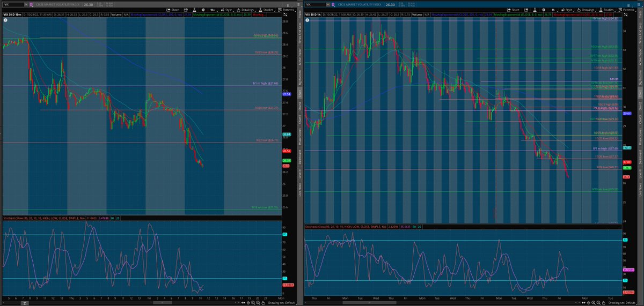The image size is (644, 306).
Task: Open Trade tab in right sidebar
Action: click(640, 15)
